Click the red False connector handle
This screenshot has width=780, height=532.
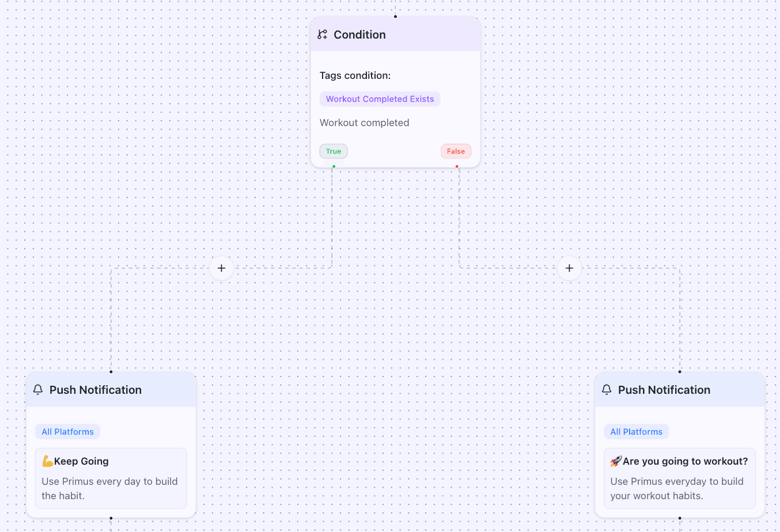(x=457, y=166)
